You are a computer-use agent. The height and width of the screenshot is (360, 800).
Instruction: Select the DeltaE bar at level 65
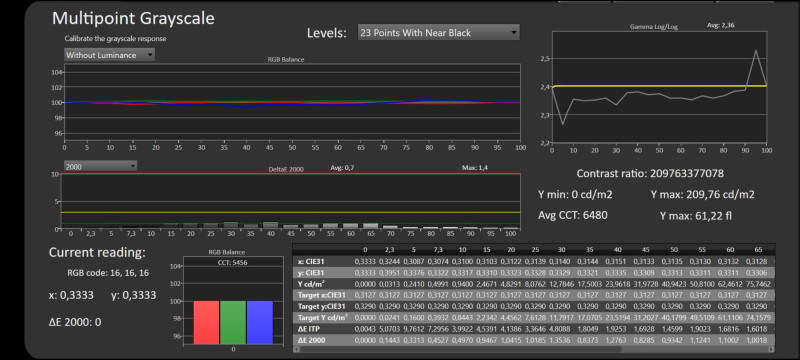[x=370, y=225]
